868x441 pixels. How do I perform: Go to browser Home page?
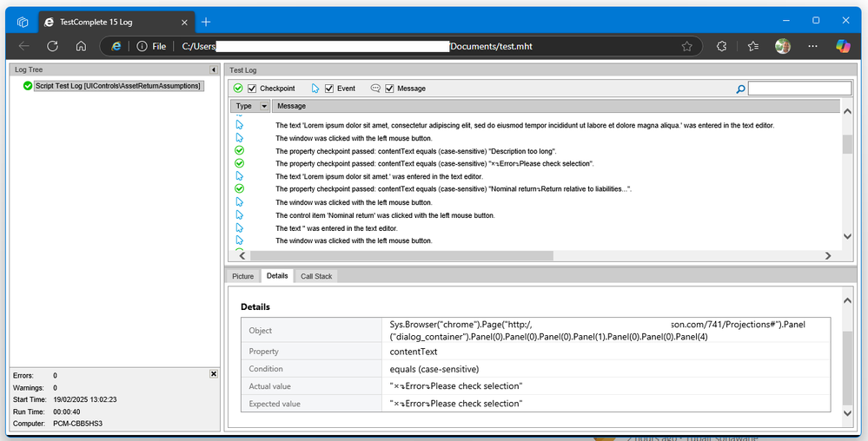click(81, 46)
